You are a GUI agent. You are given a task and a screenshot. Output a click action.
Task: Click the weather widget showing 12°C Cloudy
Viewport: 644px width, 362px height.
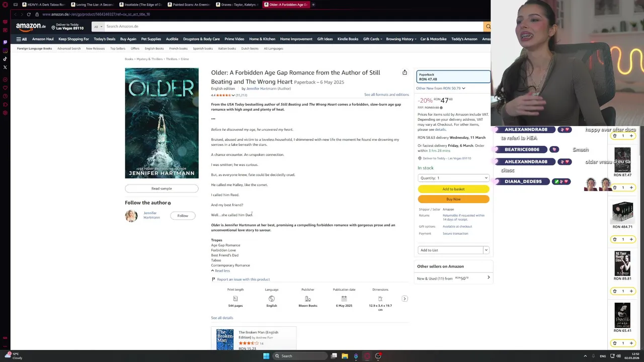coord(13,356)
